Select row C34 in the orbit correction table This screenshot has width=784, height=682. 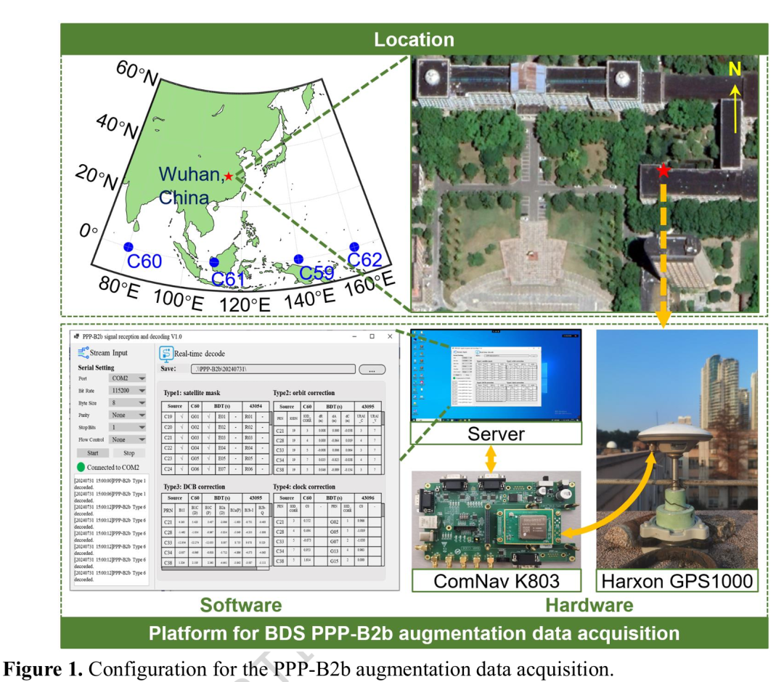click(327, 460)
